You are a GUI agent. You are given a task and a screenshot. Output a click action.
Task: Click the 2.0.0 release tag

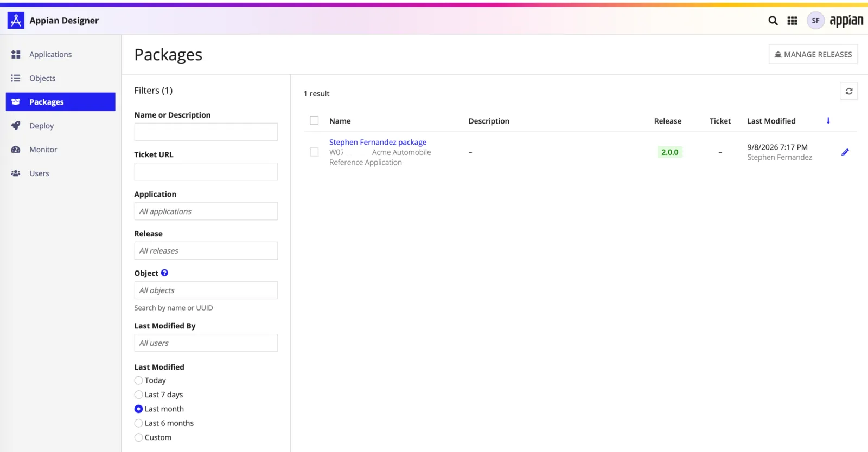tap(669, 152)
